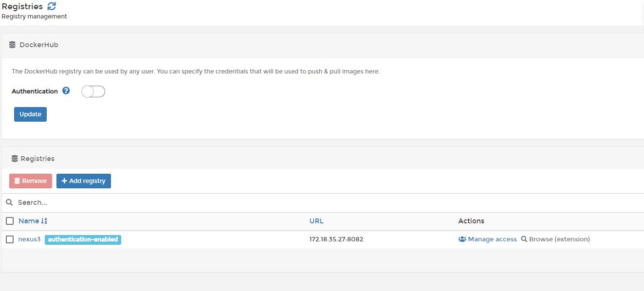
Task: Sort registries by Name column header
Action: pyautogui.click(x=29, y=221)
